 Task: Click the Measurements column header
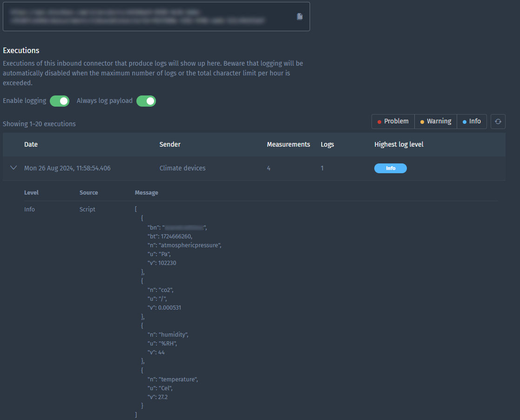[x=288, y=144]
